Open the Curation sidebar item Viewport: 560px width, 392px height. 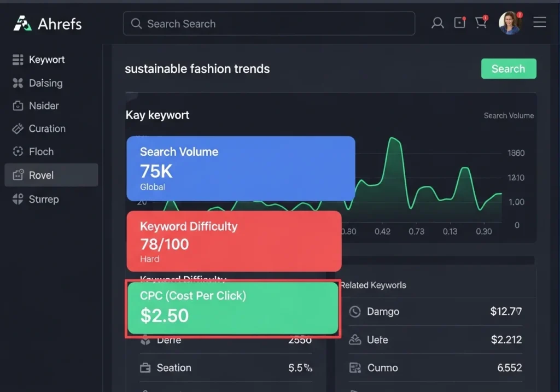coord(47,129)
